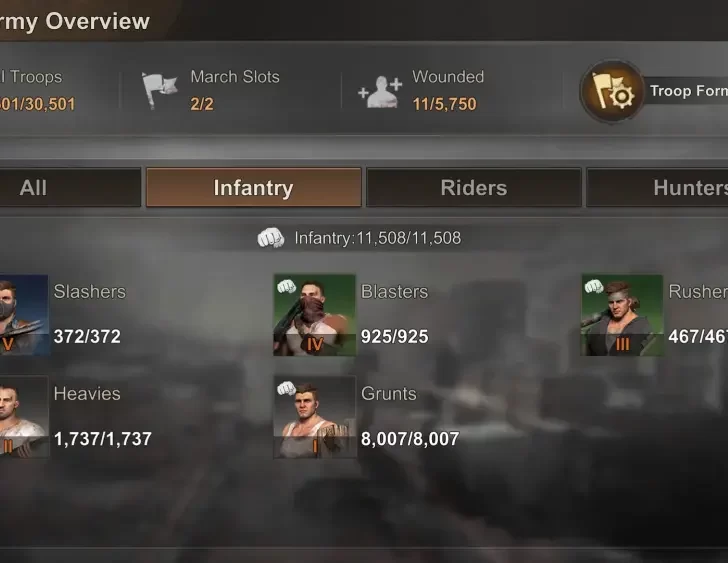Screen dimensions: 728x563
Task: Click the fist icon beside Infantry count
Action: [271, 238]
